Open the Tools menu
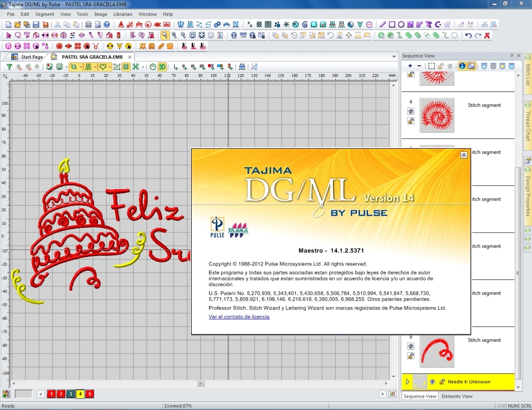 tap(82, 14)
